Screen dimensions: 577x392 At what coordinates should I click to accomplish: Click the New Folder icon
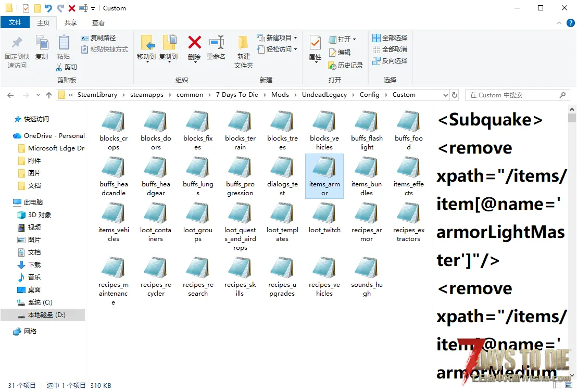click(x=243, y=43)
